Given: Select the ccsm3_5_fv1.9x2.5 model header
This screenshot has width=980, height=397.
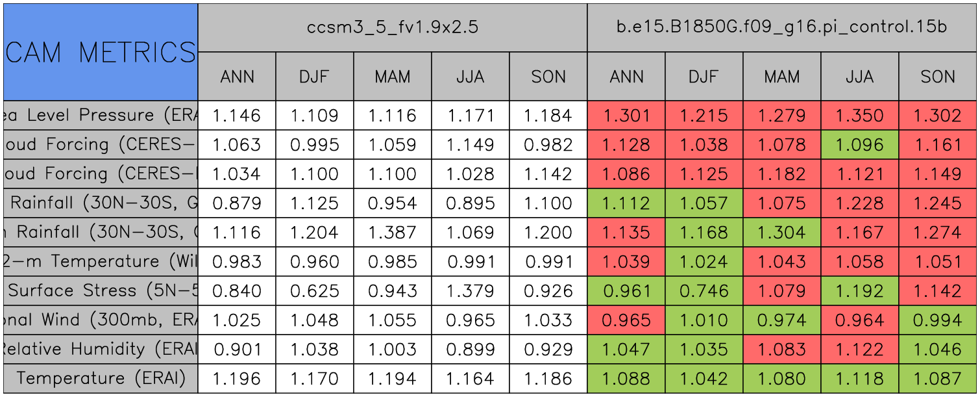Looking at the screenshot, I should [x=392, y=28].
